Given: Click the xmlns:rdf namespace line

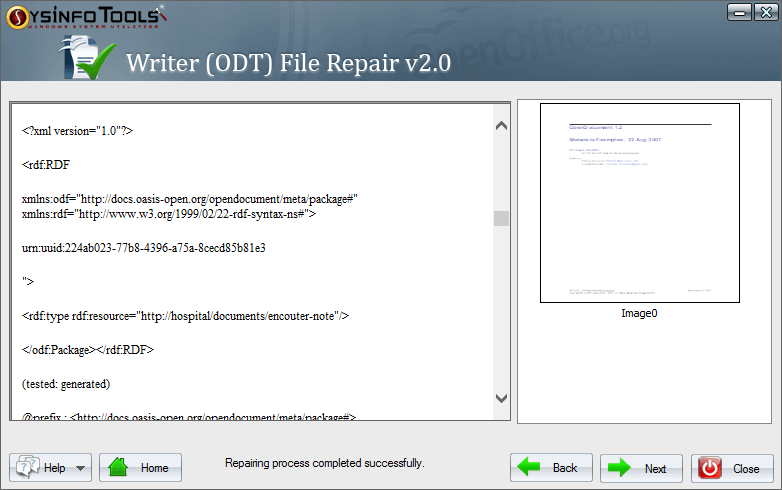Looking at the screenshot, I should tap(169, 214).
